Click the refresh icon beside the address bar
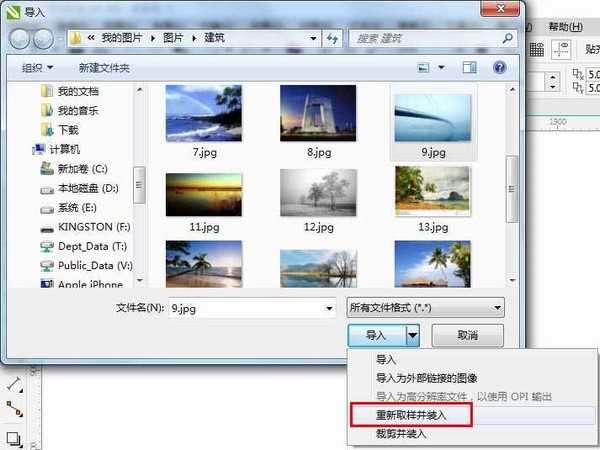Image resolution: width=600 pixels, height=450 pixels. (x=332, y=39)
